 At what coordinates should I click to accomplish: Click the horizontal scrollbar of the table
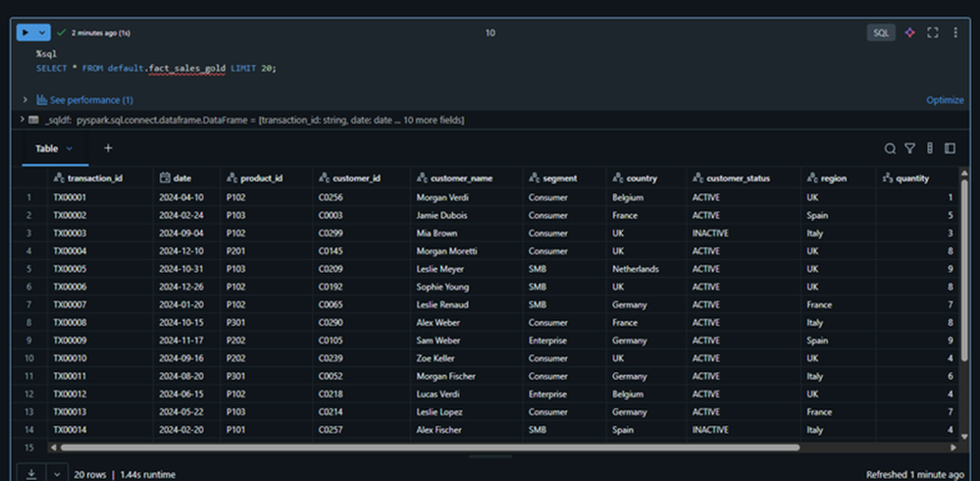coord(430,448)
